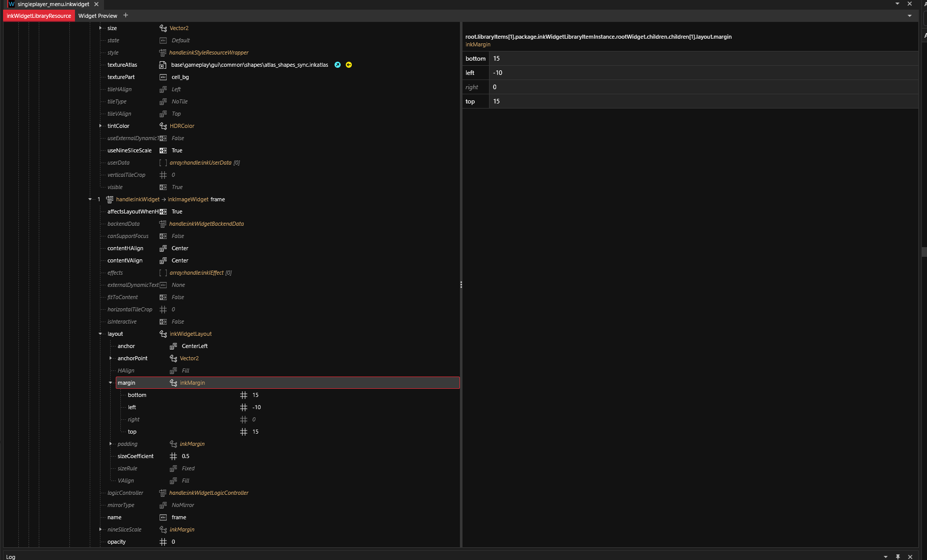Click the number icon beside sizeCoefficient

tap(173, 456)
